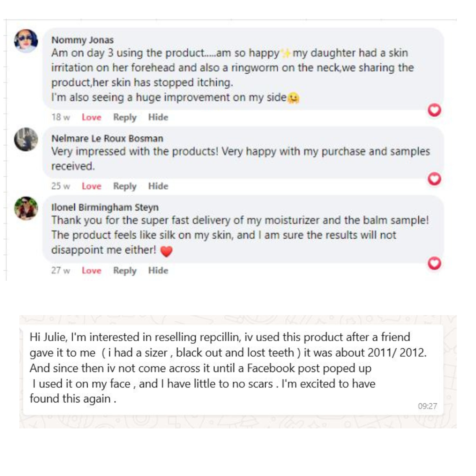
Task: Love Ilonel Birmingham Steyn's comment
Action: [91, 270]
